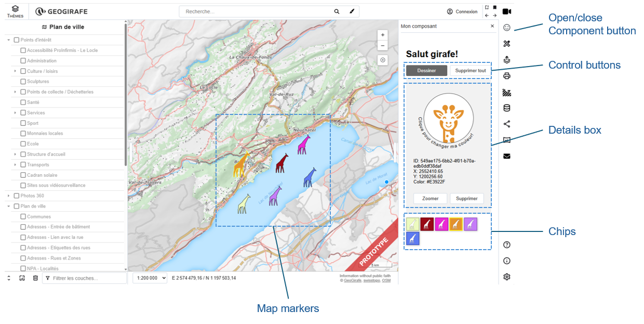Click the envelope mail icon

coord(507,156)
